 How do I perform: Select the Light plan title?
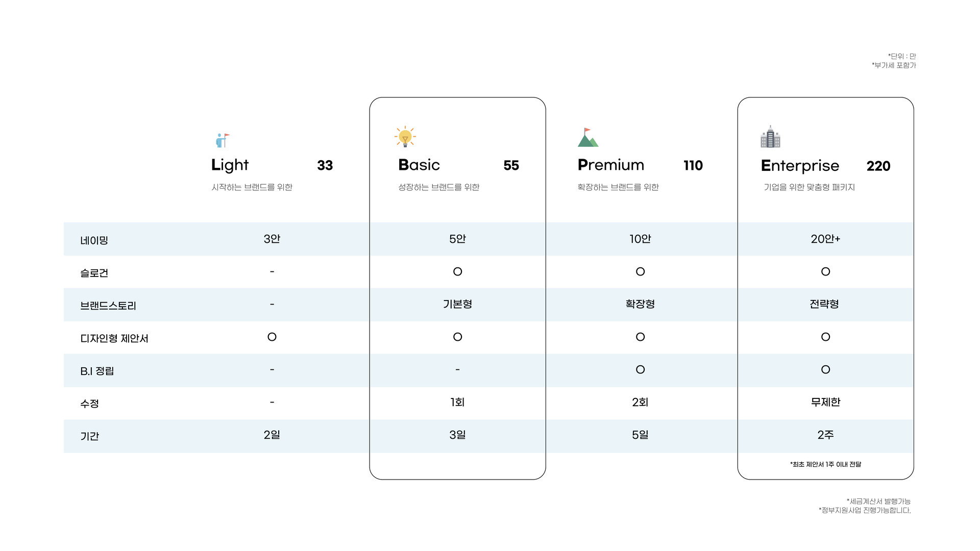coord(230,165)
